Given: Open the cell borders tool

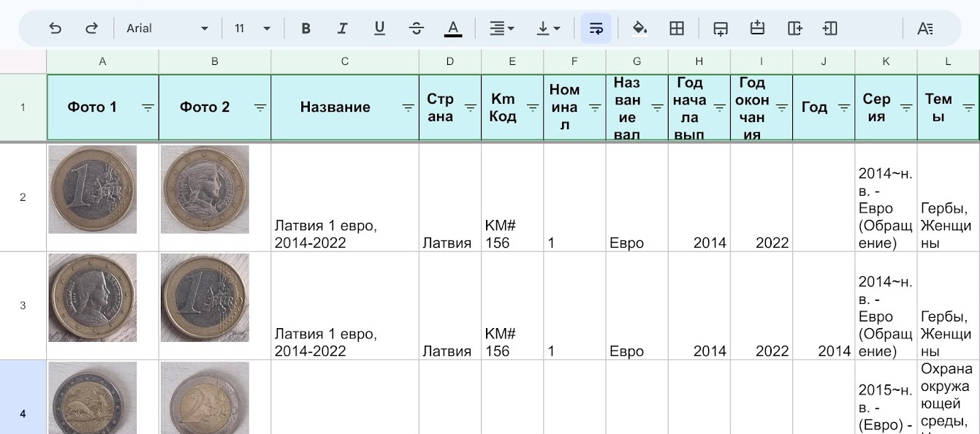Looking at the screenshot, I should click(677, 28).
